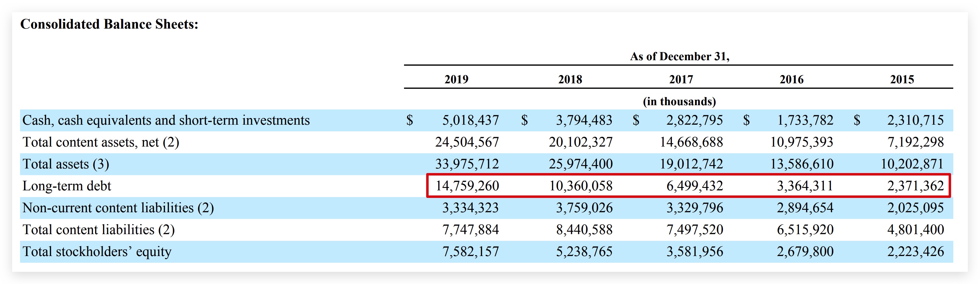Click the '(in thousands)' units label
Viewport: 980px width, 284px height.
[679, 101]
